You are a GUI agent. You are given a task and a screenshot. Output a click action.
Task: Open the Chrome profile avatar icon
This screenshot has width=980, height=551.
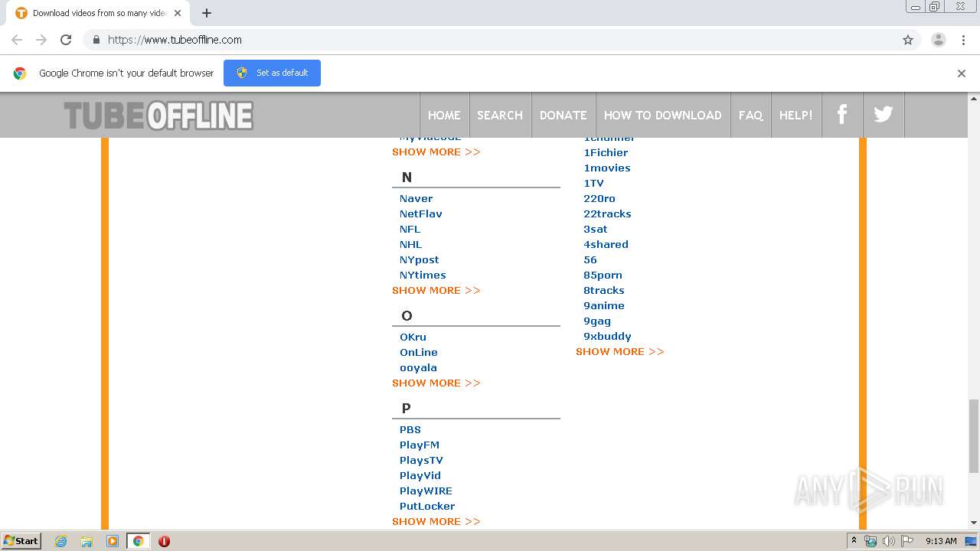pyautogui.click(x=939, y=40)
